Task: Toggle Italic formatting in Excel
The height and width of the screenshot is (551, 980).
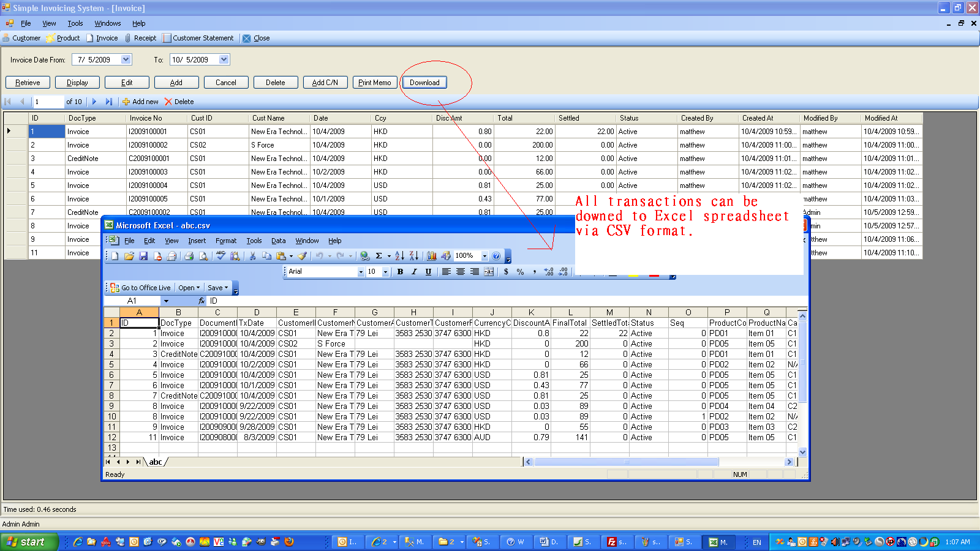Action: [414, 272]
